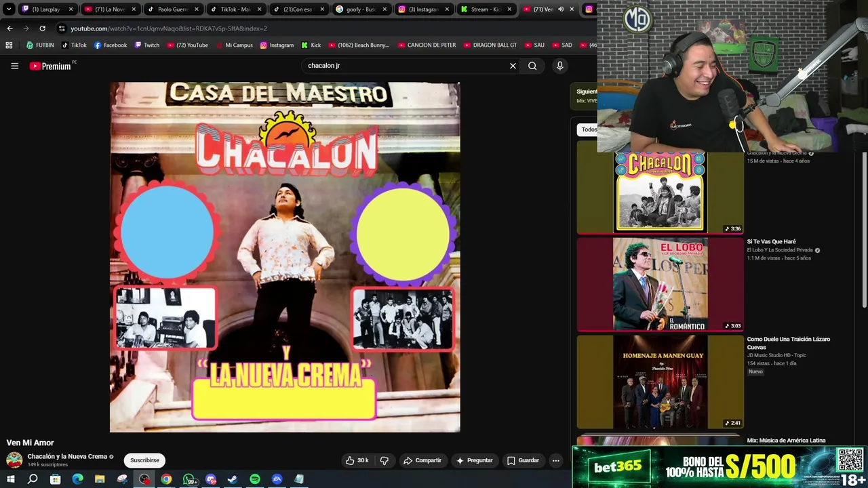868x488 pixels.
Task: Open WhatsApp from taskbar
Action: (x=189, y=479)
